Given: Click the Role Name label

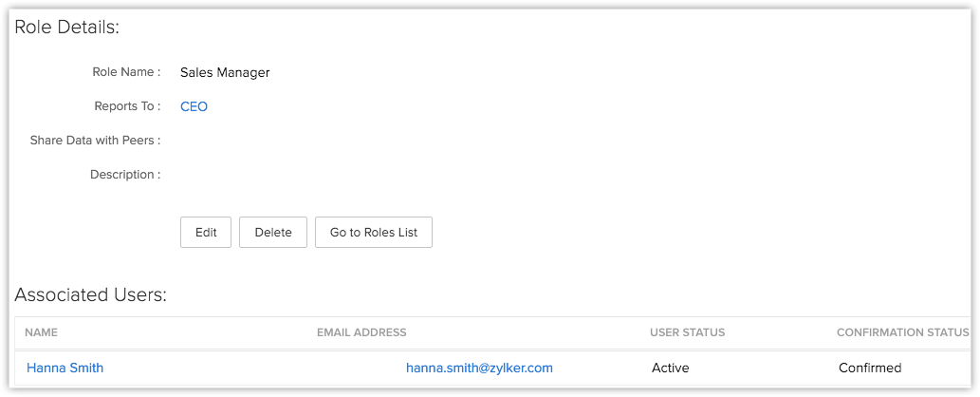Looking at the screenshot, I should 126,72.
